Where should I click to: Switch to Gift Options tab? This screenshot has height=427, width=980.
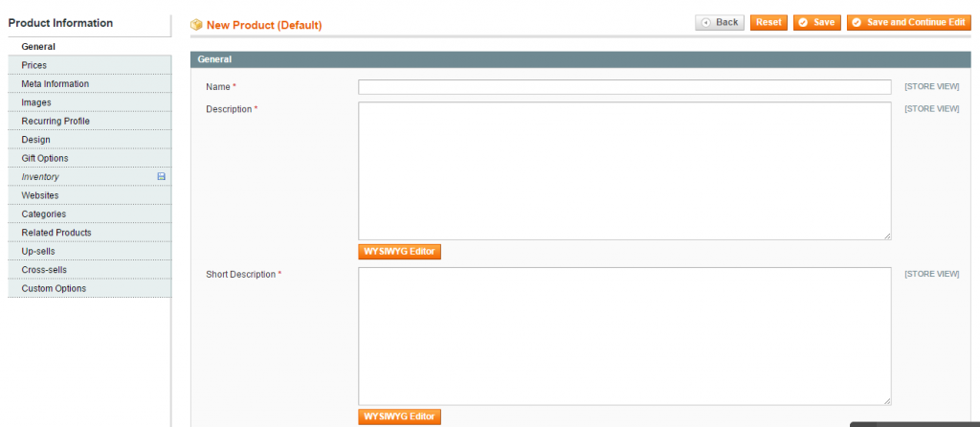89,158
